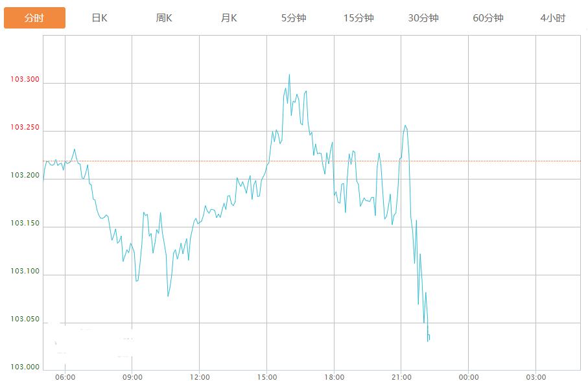Select the 30分钟 interval tab
The width and height of the screenshot is (588, 381).
pos(423,18)
